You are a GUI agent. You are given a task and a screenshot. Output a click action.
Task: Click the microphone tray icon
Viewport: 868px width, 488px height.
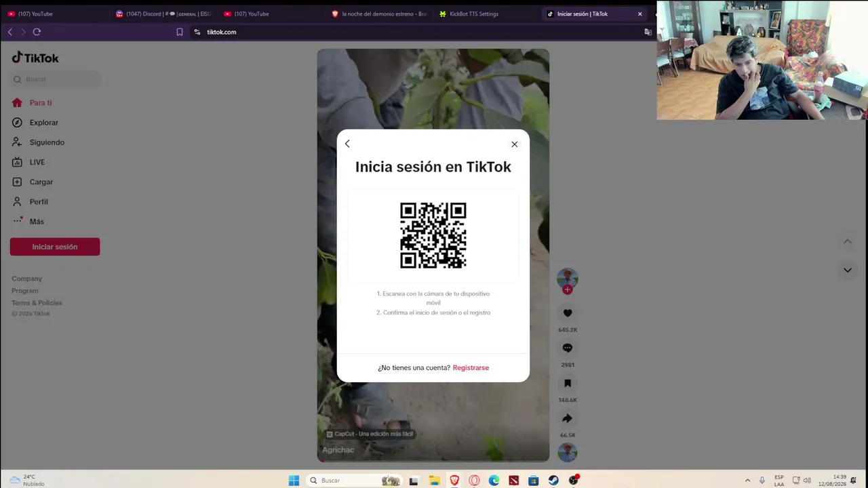(762, 481)
